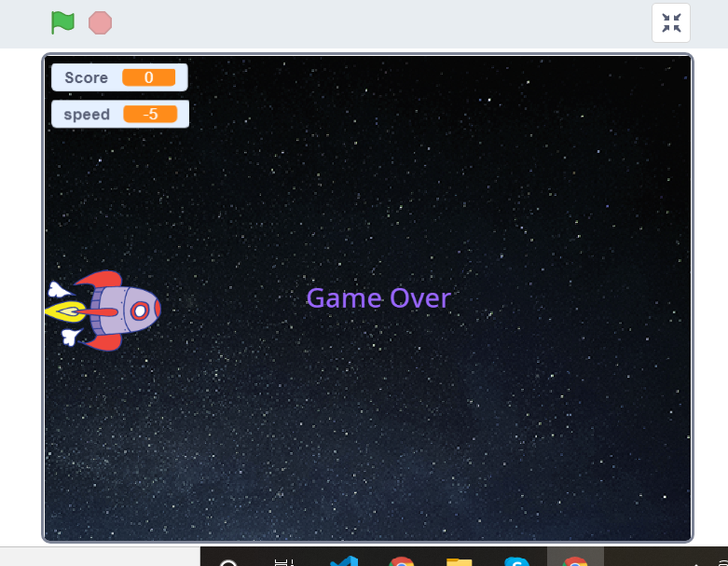Click the Score variable label
The height and width of the screenshot is (566, 728).
click(87, 77)
